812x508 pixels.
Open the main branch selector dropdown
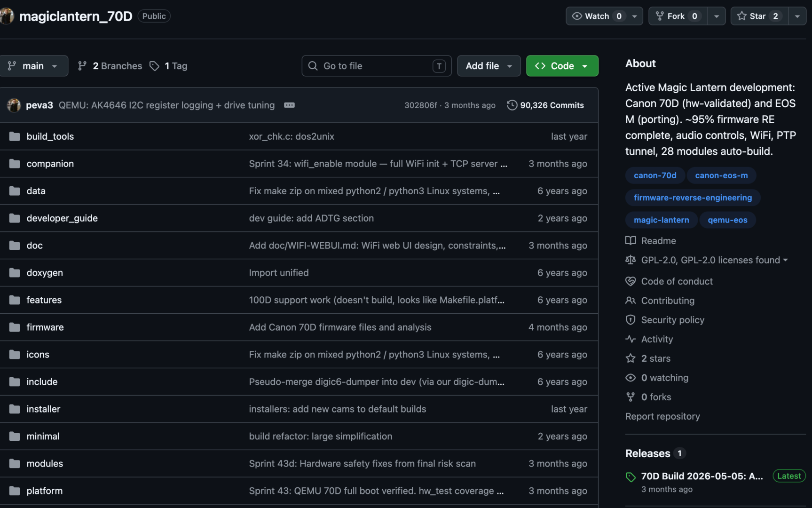pyautogui.click(x=34, y=66)
